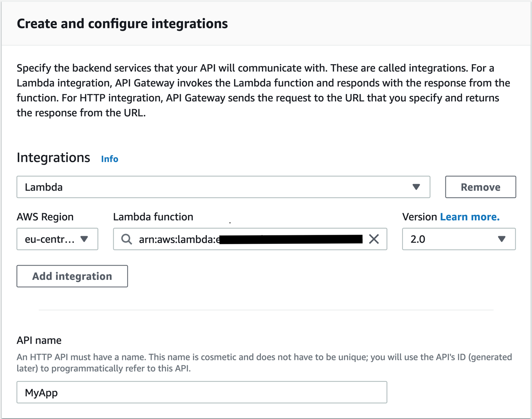
Task: Click the eu-centr region value
Action: click(x=50, y=239)
